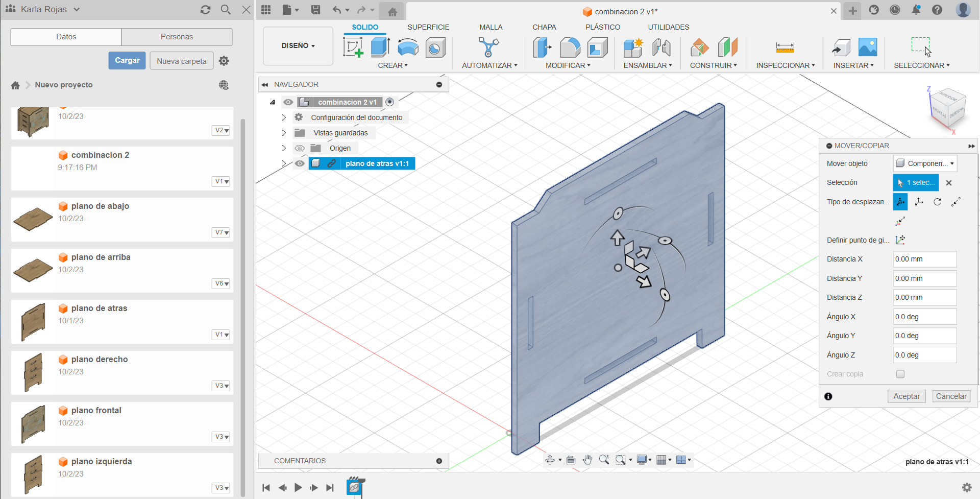The height and width of the screenshot is (499, 980).
Task: Toggle visibility of combinacion 2 v1
Action: pyautogui.click(x=288, y=102)
